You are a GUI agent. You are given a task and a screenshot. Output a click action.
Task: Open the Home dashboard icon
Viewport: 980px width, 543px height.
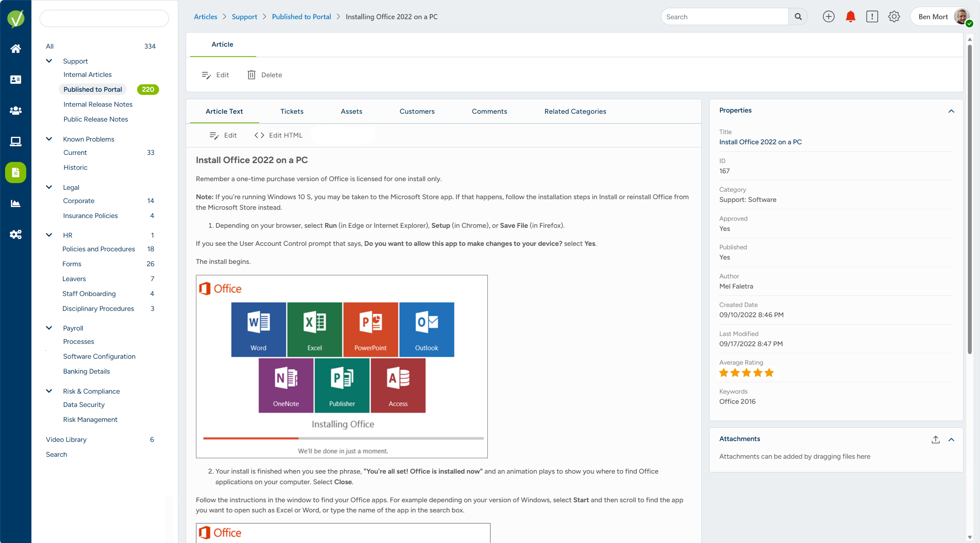[15, 48]
